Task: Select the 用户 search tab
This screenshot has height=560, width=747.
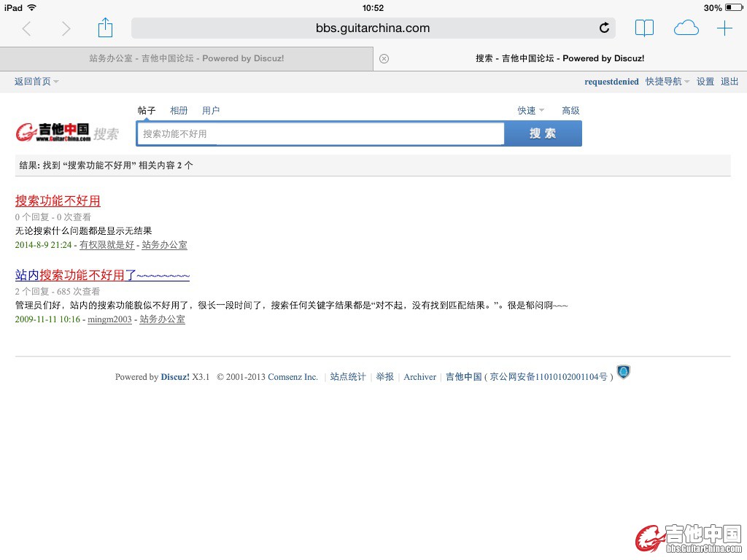Action: (211, 111)
